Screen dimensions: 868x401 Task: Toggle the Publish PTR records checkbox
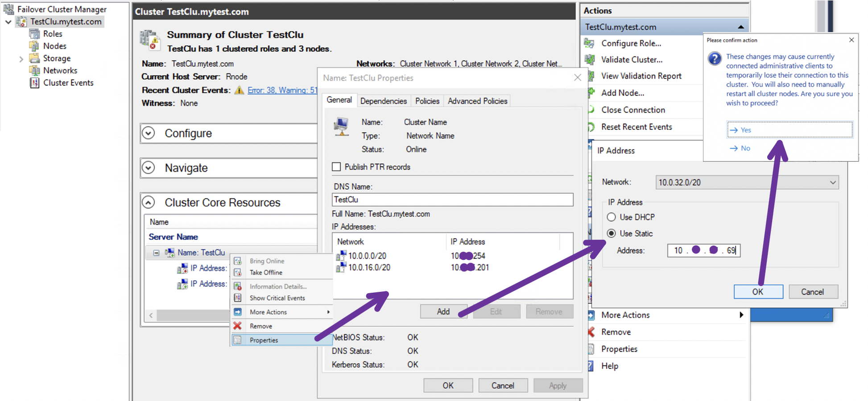[x=336, y=167]
